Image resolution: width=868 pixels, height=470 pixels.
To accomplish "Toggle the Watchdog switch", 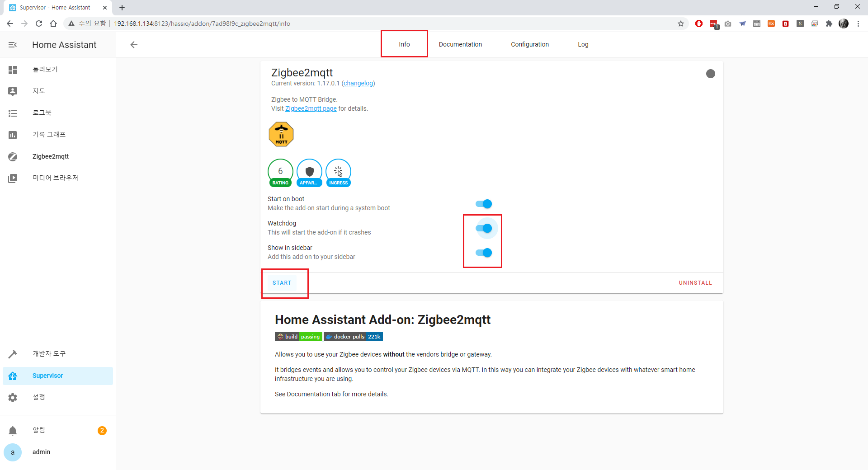I will click(483, 228).
